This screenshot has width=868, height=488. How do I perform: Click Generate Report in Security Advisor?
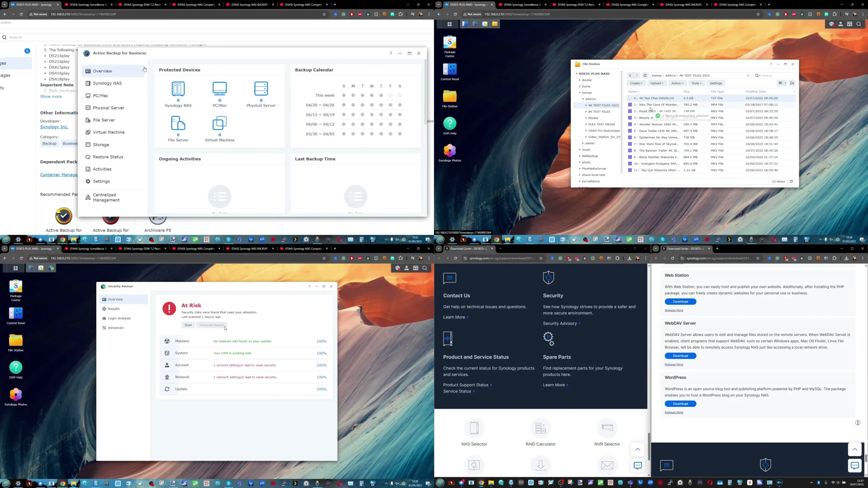(212, 325)
